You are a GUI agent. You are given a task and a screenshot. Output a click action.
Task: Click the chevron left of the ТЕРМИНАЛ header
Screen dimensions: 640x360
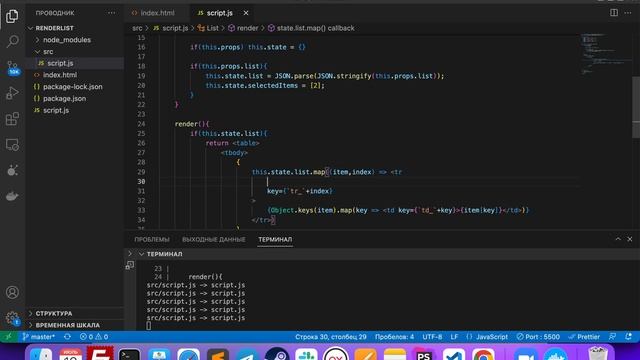click(130, 254)
